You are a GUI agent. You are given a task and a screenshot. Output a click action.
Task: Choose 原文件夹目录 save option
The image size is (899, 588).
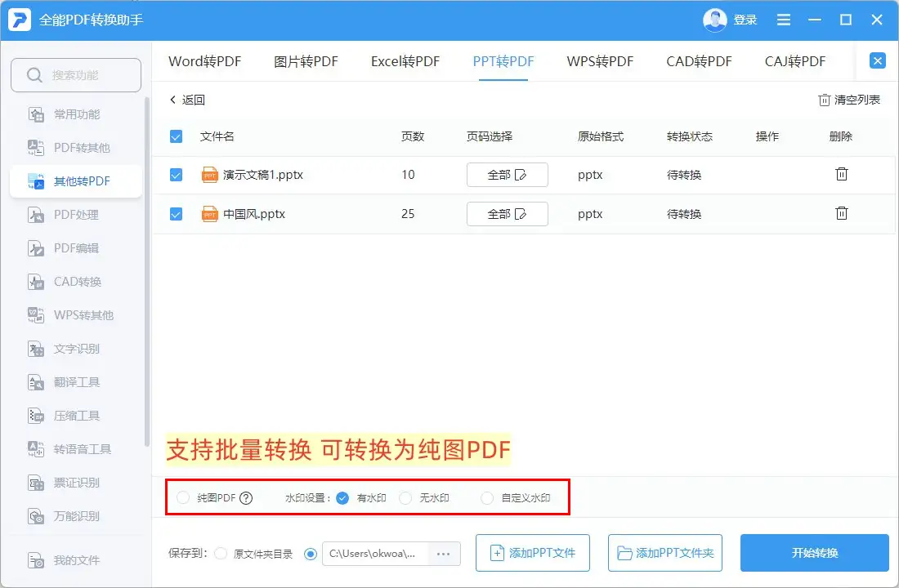click(220, 554)
